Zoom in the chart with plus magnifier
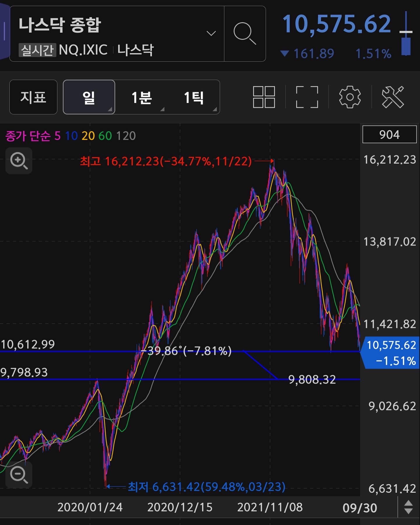This screenshot has width=420, height=525. (19, 161)
